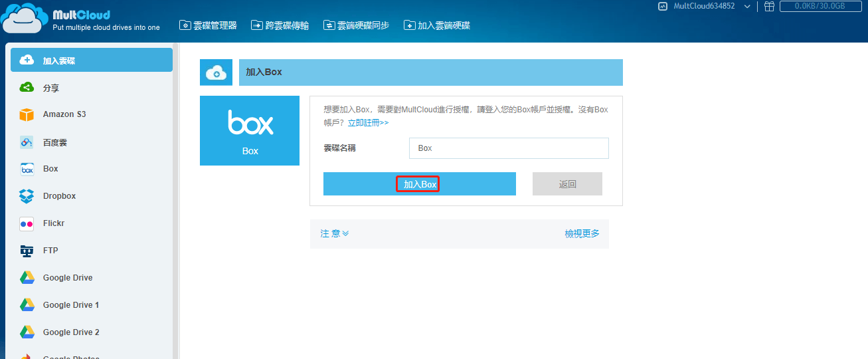Open 跨雲碟傳輸 in the top navigation
The width and height of the screenshot is (868, 359).
280,25
